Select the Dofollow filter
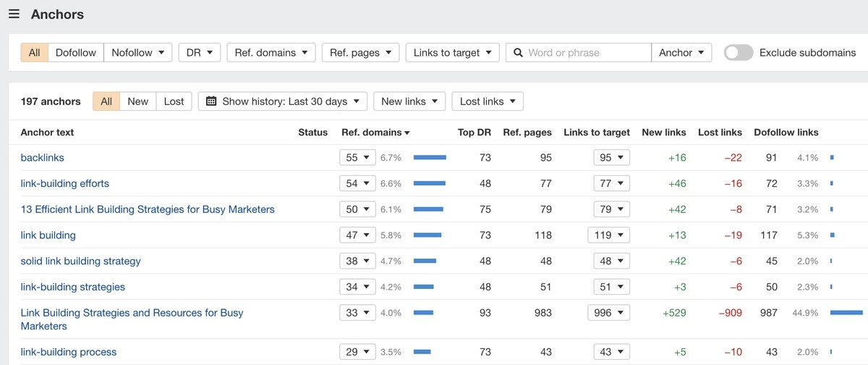The height and width of the screenshot is (365, 868). point(76,53)
